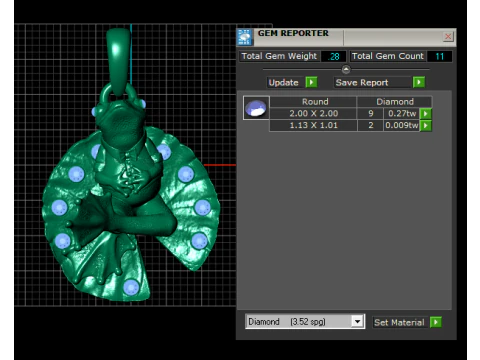Click the green arrow next to Set Material
The image size is (480, 360).
436,322
